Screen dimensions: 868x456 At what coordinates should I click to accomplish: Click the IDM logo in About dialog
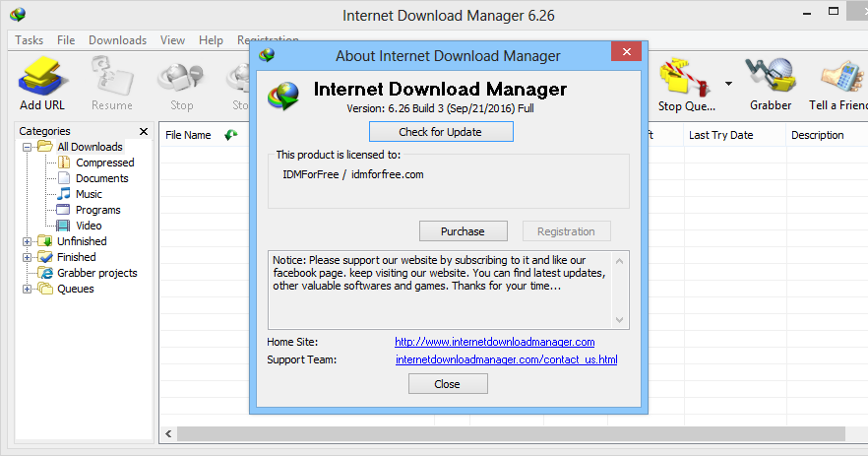point(283,96)
